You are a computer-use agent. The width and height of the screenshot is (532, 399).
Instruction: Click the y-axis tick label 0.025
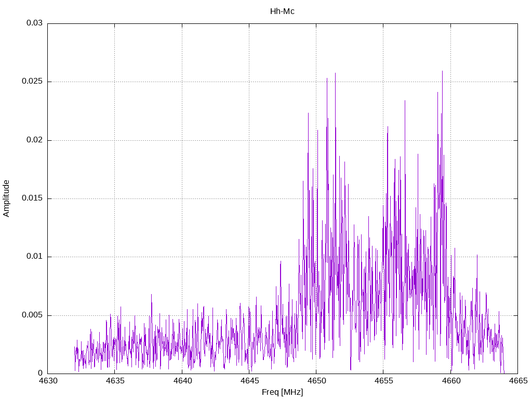click(x=32, y=82)
